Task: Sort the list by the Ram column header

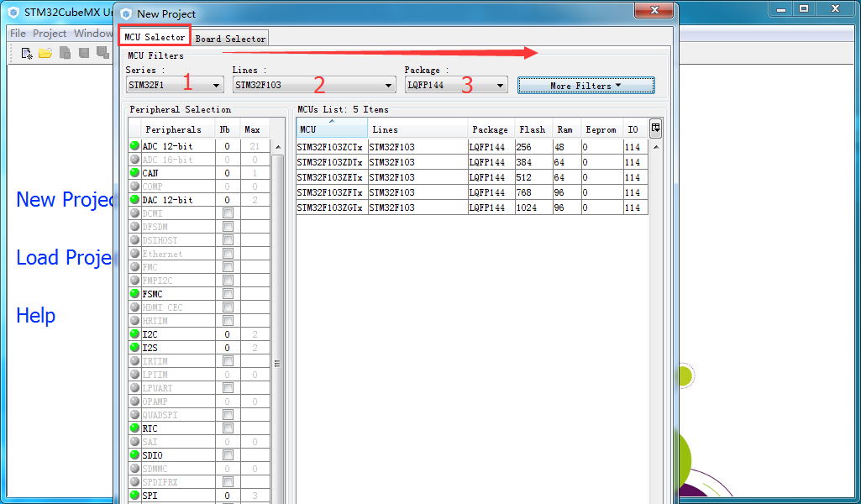Action: [566, 129]
